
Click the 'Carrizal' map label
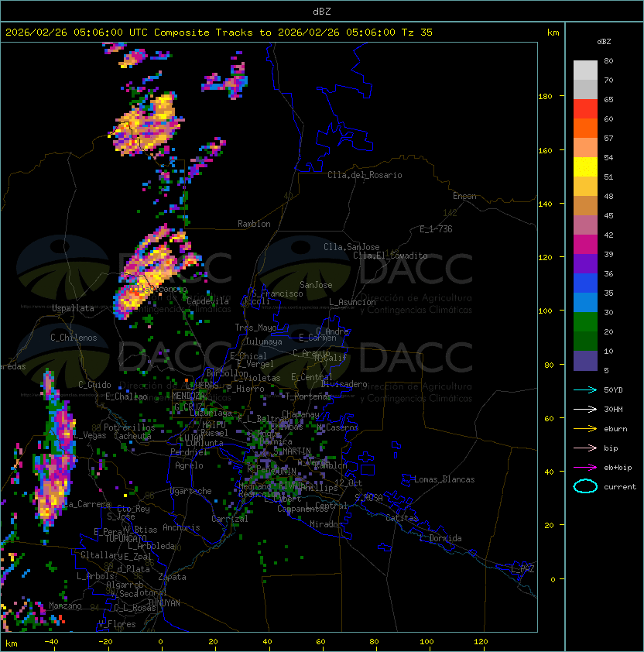click(229, 519)
